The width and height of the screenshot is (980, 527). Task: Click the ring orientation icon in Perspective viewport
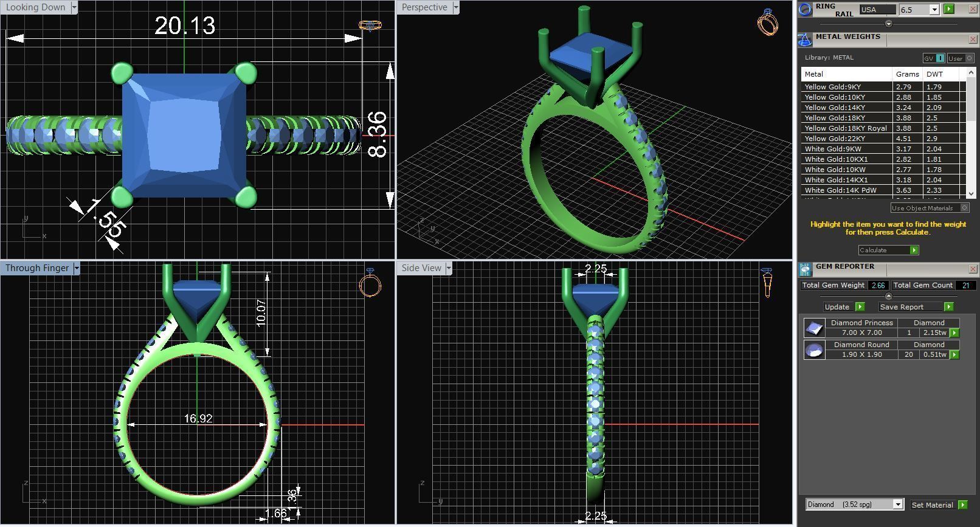click(x=768, y=22)
